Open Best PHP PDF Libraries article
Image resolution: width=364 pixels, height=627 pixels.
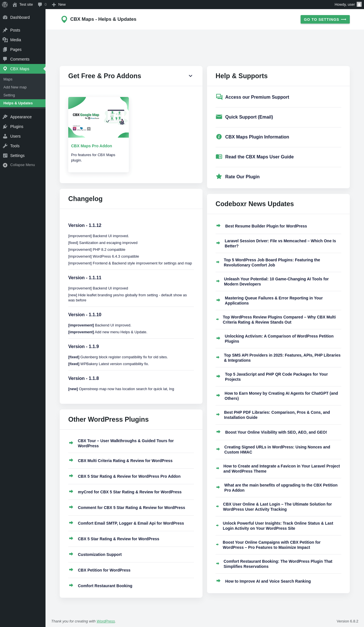277,415
